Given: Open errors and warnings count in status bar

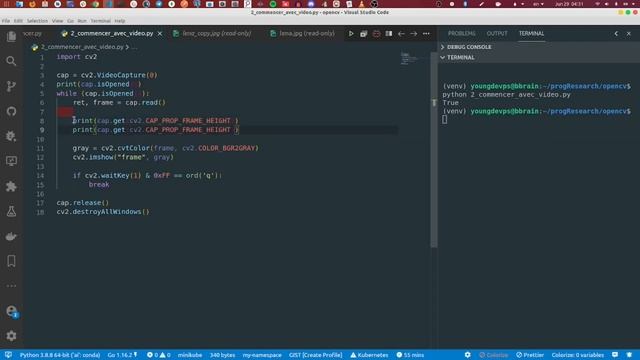Looking at the screenshot, I should point(158,355).
